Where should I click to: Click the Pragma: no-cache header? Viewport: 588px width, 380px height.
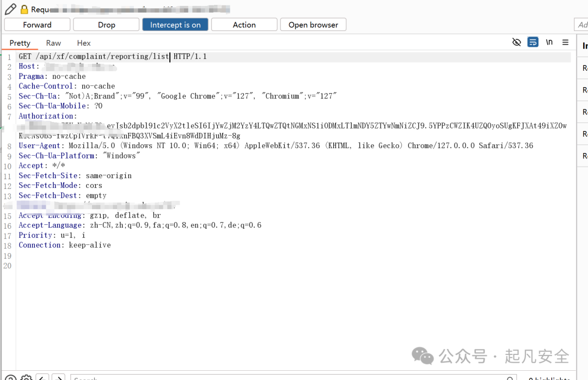click(52, 77)
